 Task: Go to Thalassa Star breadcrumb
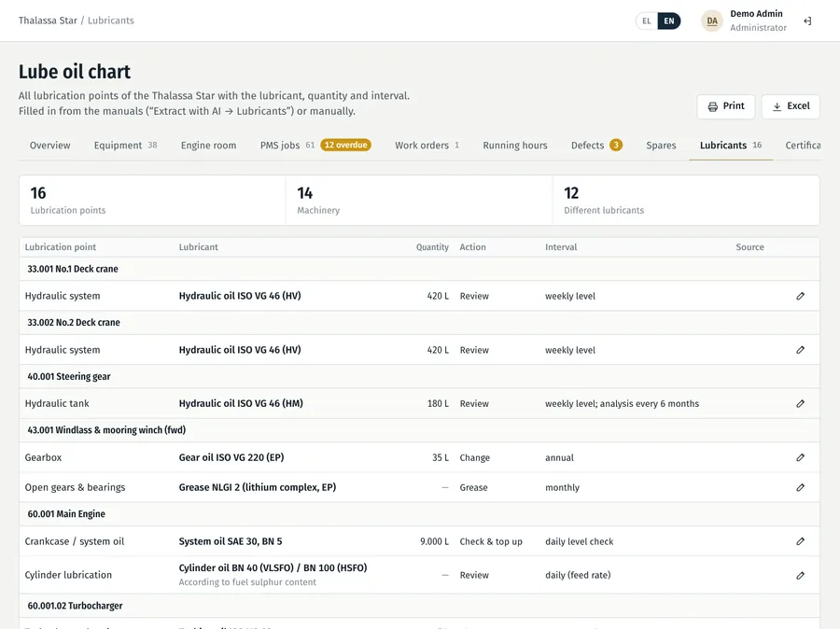point(48,21)
